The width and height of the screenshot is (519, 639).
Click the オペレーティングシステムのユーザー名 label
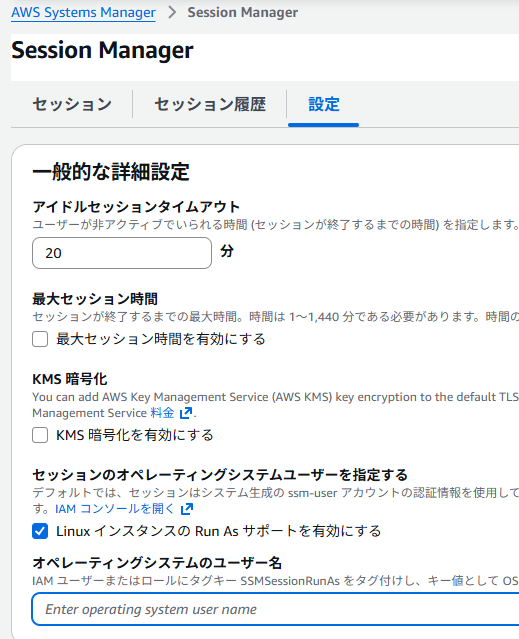coord(157,563)
